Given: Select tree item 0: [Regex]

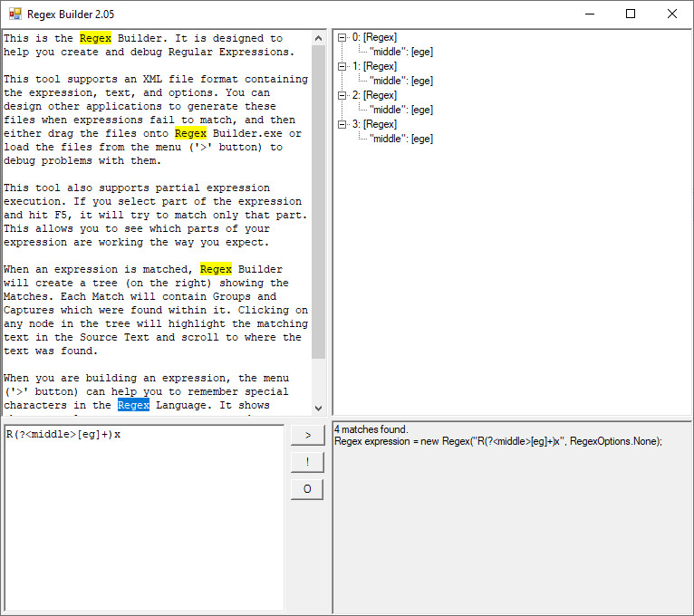Looking at the screenshot, I should (374, 38).
